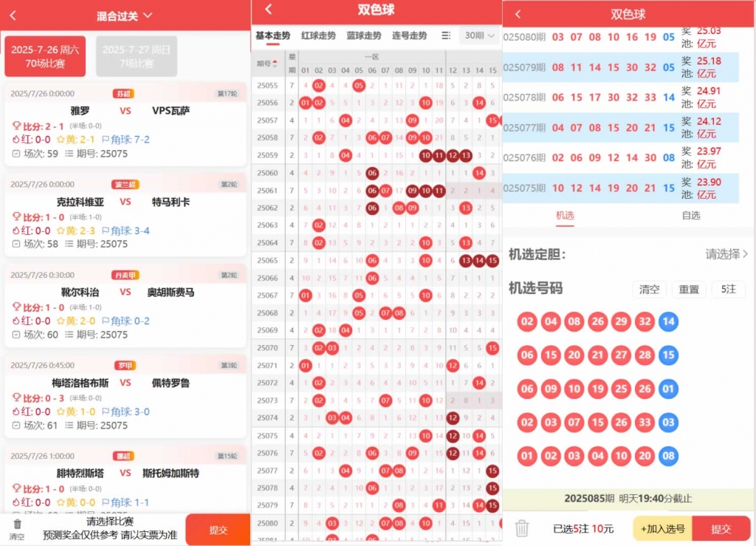Open the list menu icon beside 连号走势
Image resolution: width=756 pixels, height=546 pixels.
pyautogui.click(x=445, y=35)
